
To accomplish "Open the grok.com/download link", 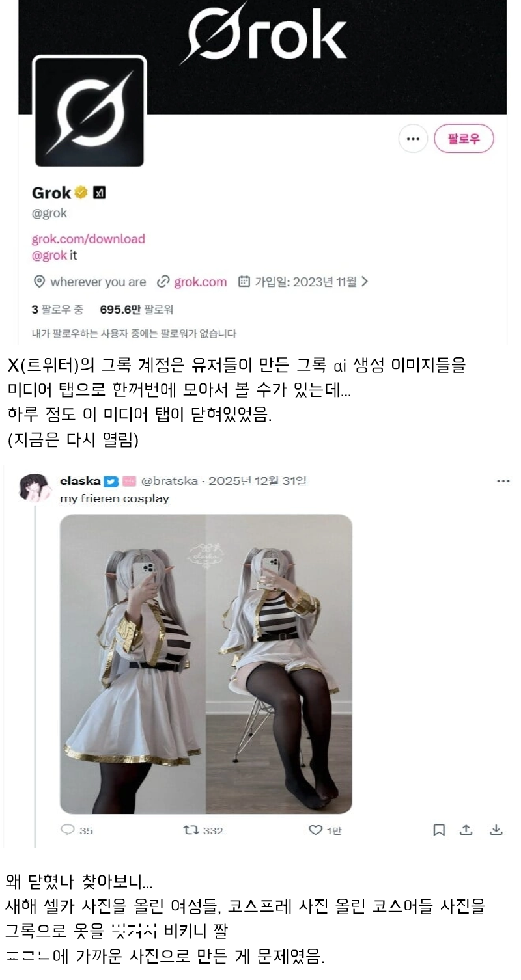I will (89, 239).
